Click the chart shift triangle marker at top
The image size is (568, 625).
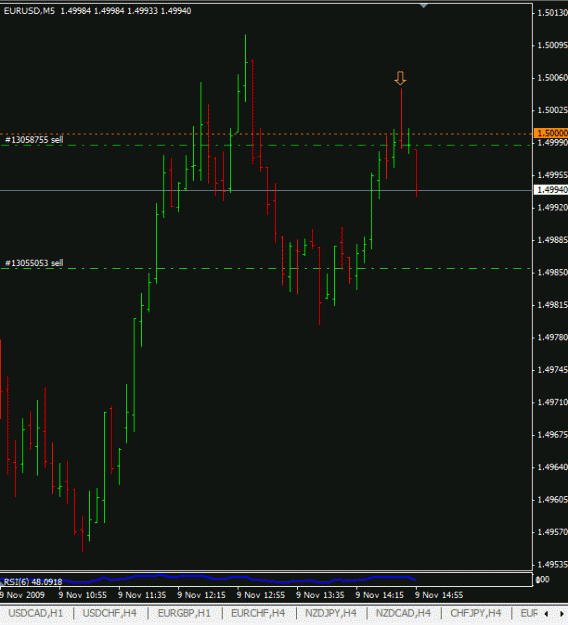point(424,6)
